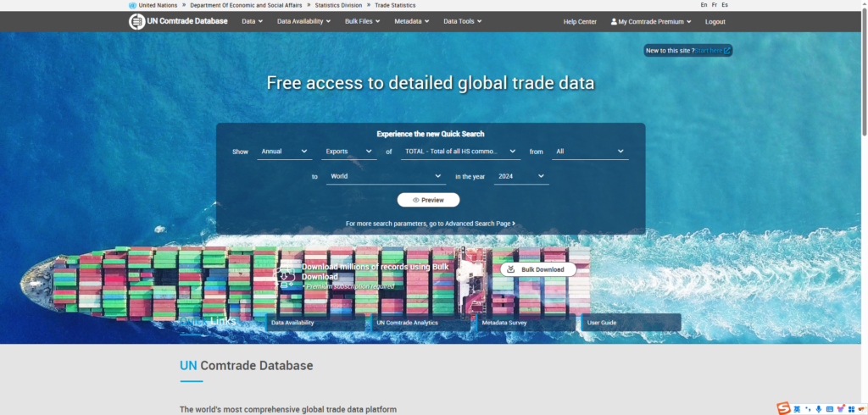
Task: Open the soft keyboard icon in IME bar
Action: tap(830, 409)
